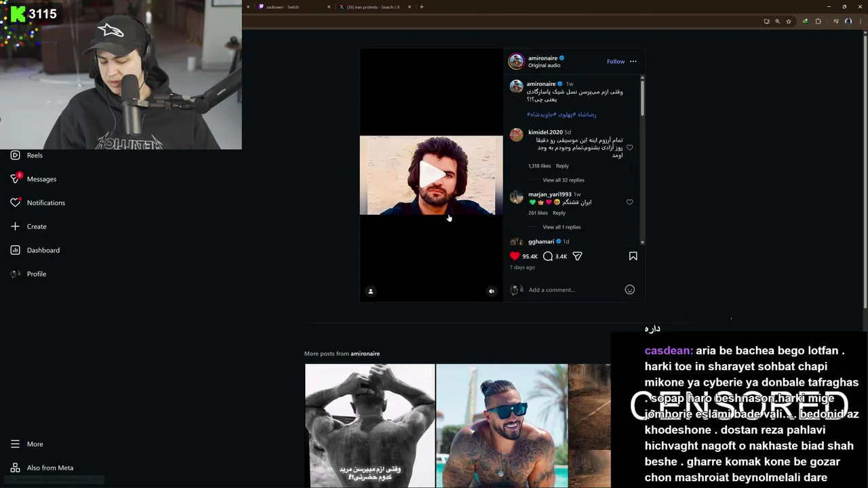Click the install app icon in address bar
Viewport: 868px width, 488px height.
766,21
